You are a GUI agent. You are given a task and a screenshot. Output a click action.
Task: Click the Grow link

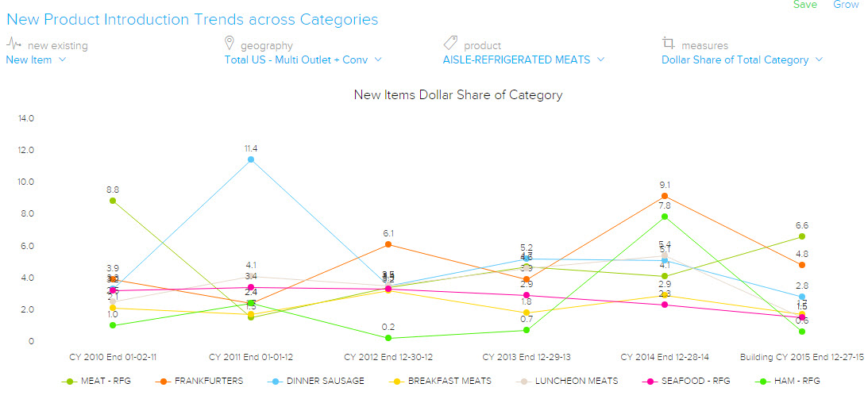click(x=846, y=5)
